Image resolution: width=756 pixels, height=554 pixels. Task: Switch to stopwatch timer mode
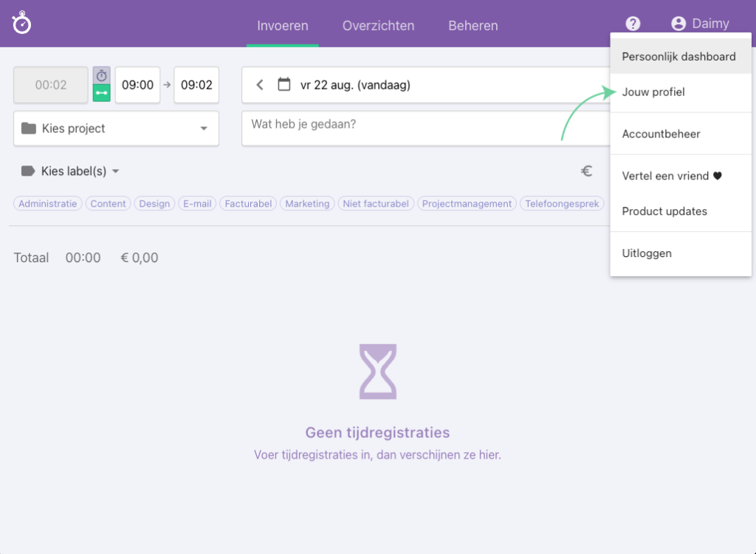point(101,75)
